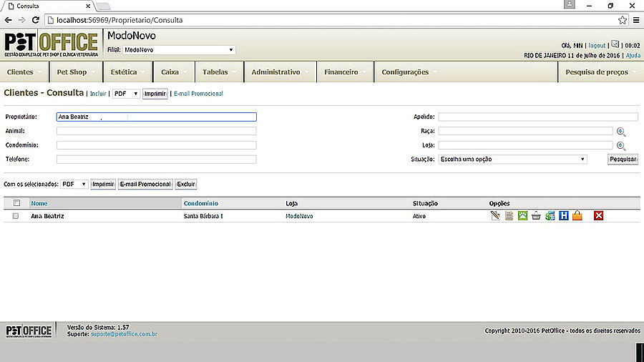Delete Ana Beatriz with the red X icon
644x362 pixels.
pos(599,215)
